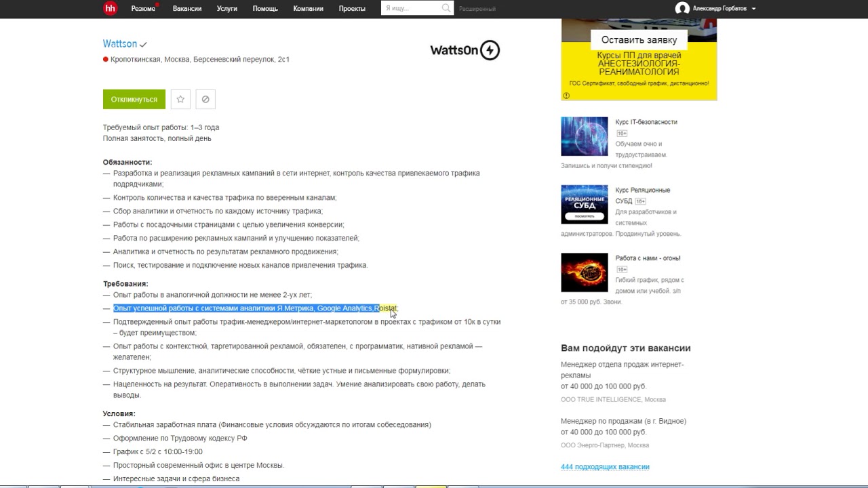
Task: Click the 'Просторный современный офис' line
Action: (x=199, y=466)
